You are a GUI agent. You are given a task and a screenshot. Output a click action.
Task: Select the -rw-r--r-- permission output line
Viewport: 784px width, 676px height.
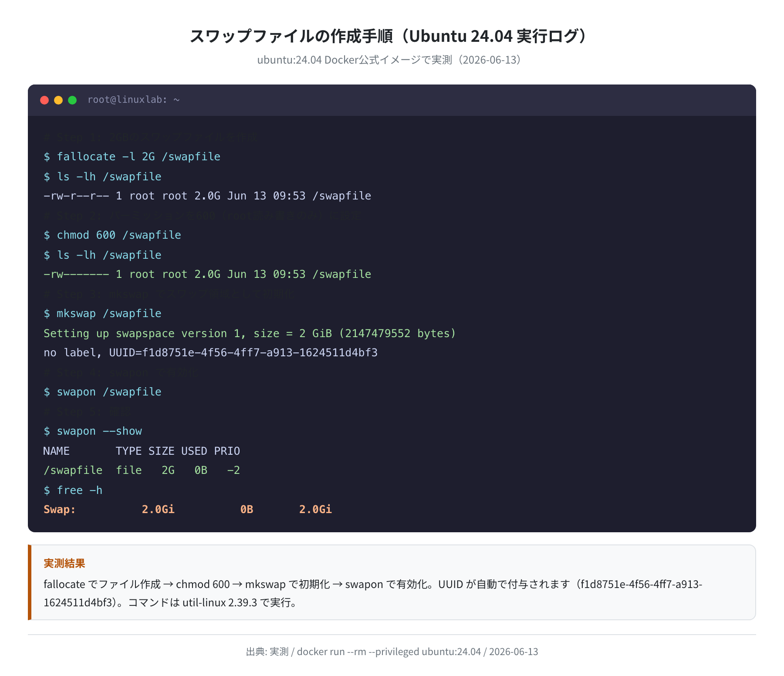point(207,196)
